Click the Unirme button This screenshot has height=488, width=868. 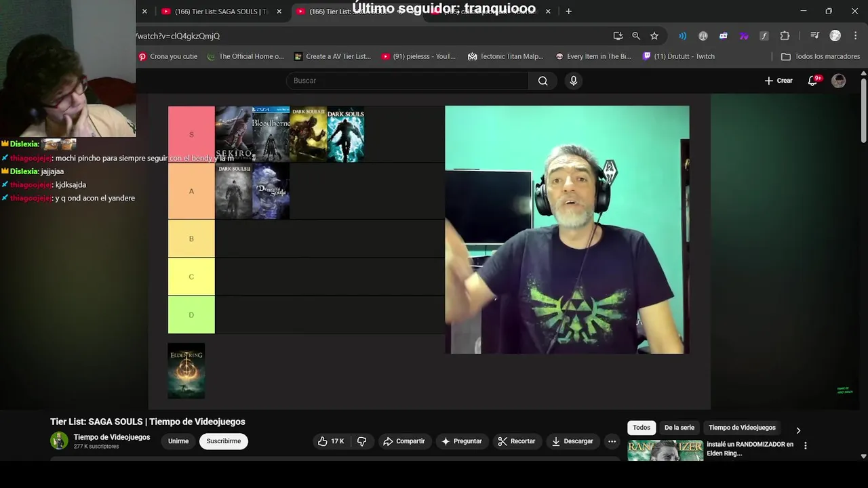coord(178,441)
